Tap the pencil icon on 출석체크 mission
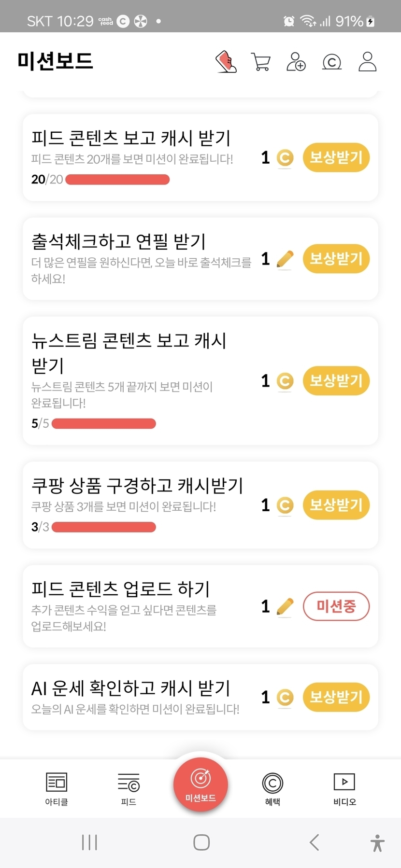The height and width of the screenshot is (868, 401). point(285,259)
